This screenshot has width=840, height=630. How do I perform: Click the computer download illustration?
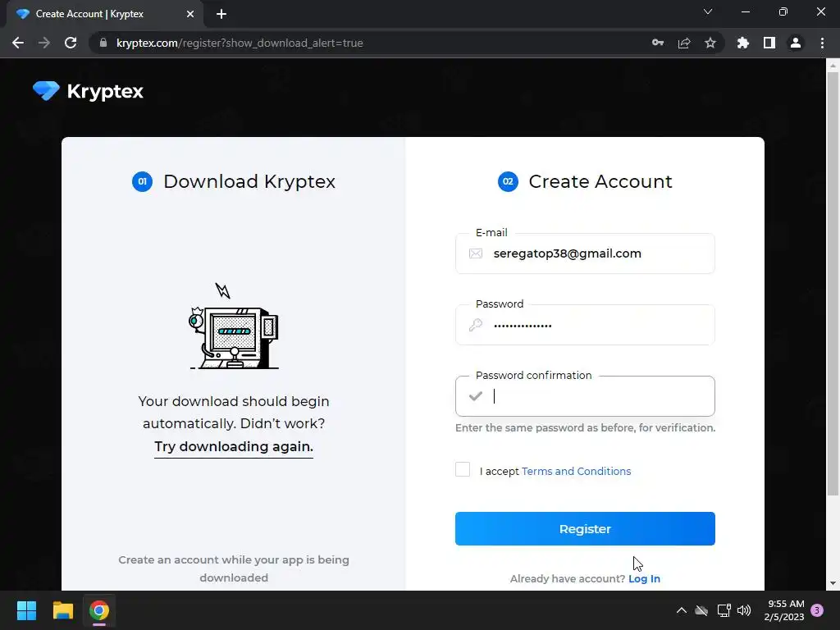click(234, 326)
